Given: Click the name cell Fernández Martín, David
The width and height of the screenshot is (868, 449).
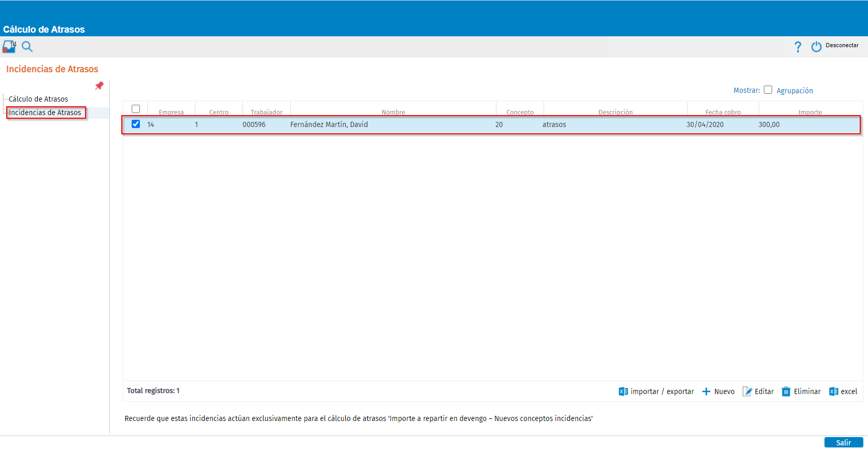Looking at the screenshot, I should coord(329,124).
